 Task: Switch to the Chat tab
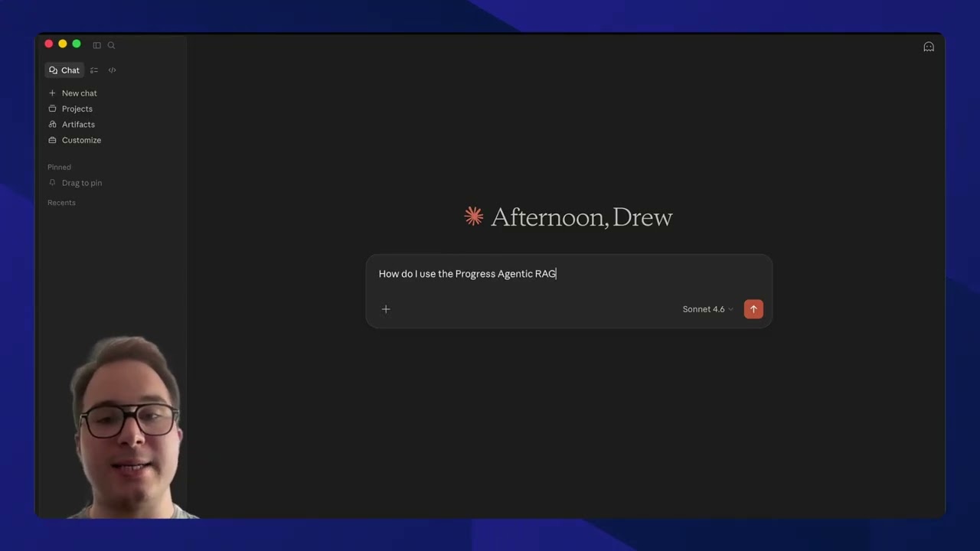(x=64, y=70)
